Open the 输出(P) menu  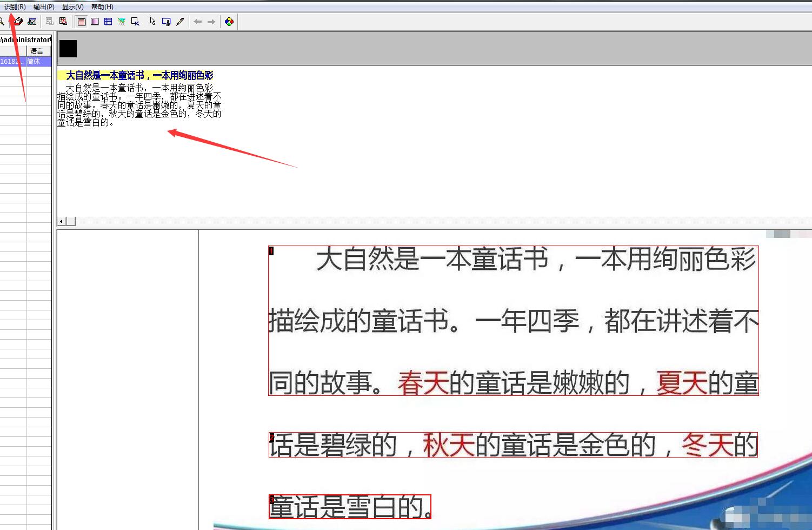point(43,6)
